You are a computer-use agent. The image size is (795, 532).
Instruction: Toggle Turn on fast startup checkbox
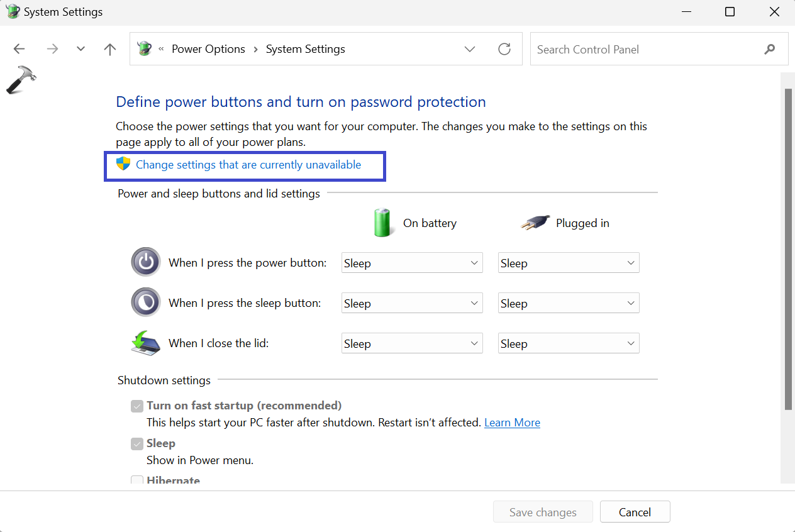coord(137,406)
